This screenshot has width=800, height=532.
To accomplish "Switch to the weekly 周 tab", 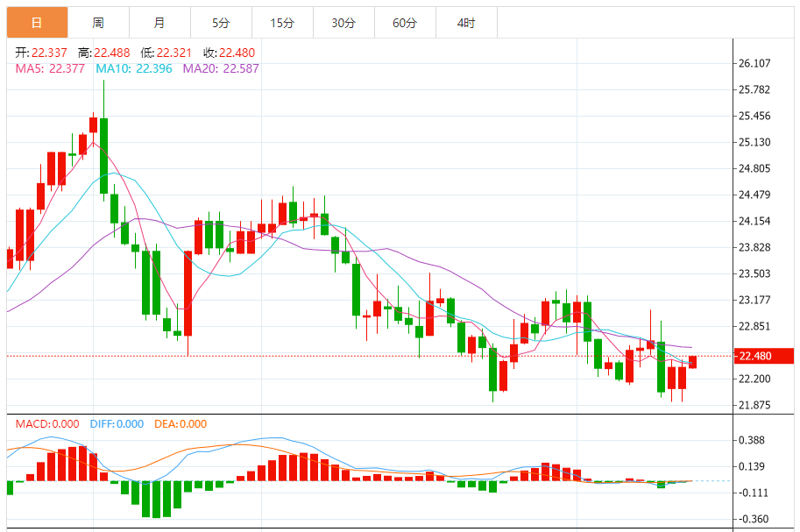I will click(x=98, y=23).
